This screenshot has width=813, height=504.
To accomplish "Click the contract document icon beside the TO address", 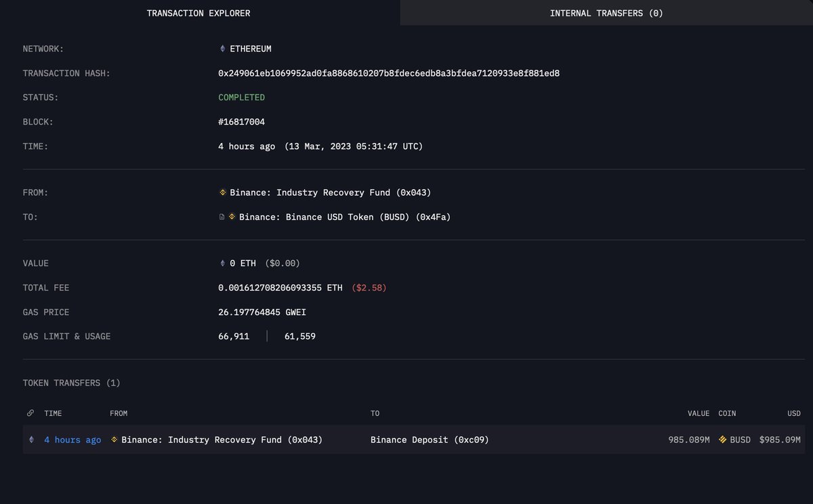I will click(221, 216).
